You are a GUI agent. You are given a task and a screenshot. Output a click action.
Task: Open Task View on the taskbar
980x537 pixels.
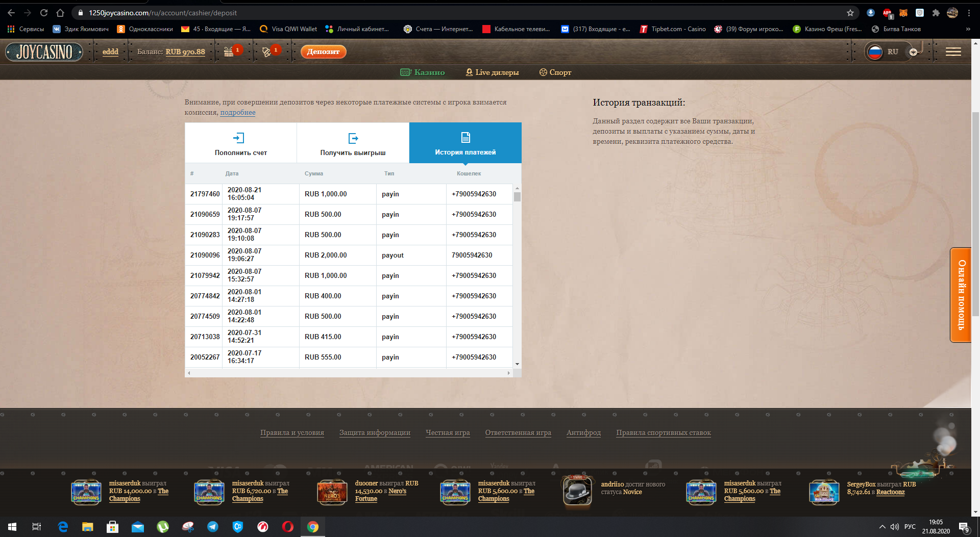click(37, 527)
